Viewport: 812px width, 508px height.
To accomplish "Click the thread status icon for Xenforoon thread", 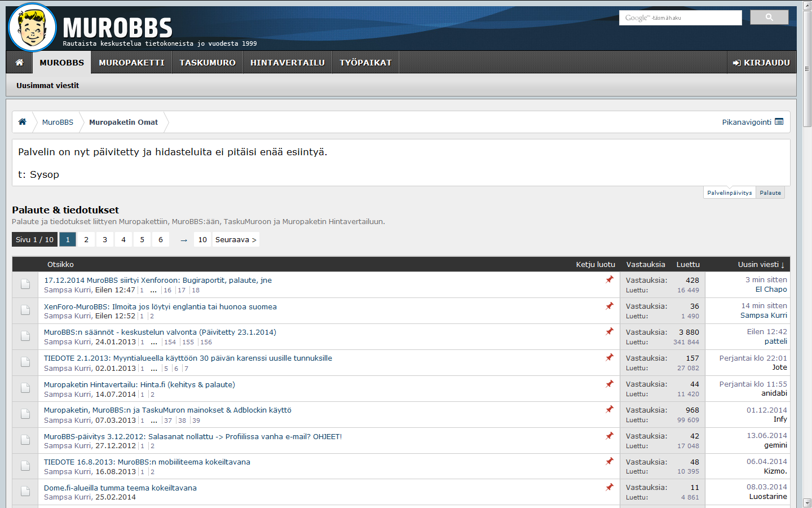I will [x=25, y=284].
